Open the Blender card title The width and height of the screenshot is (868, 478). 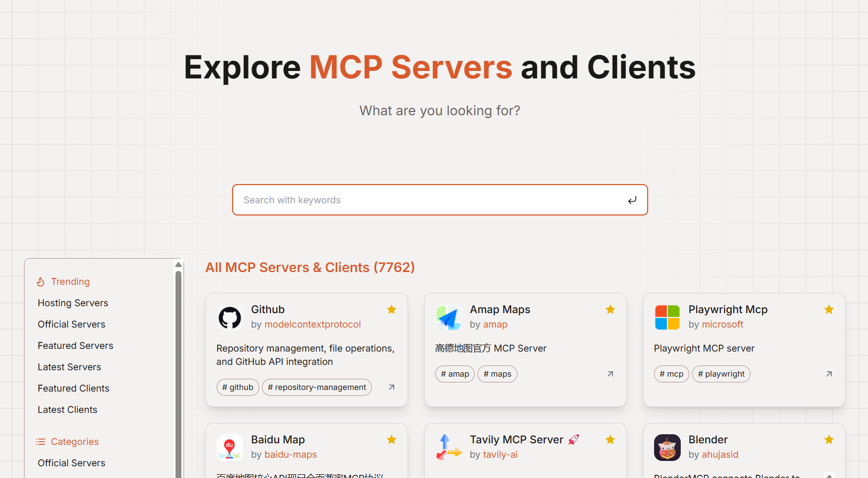point(708,440)
